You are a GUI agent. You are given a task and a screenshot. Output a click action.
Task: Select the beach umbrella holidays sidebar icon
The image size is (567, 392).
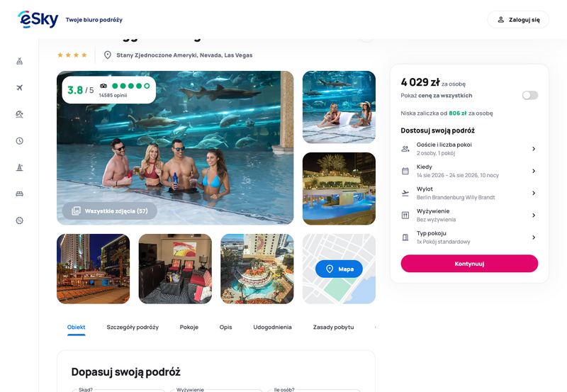20,114
